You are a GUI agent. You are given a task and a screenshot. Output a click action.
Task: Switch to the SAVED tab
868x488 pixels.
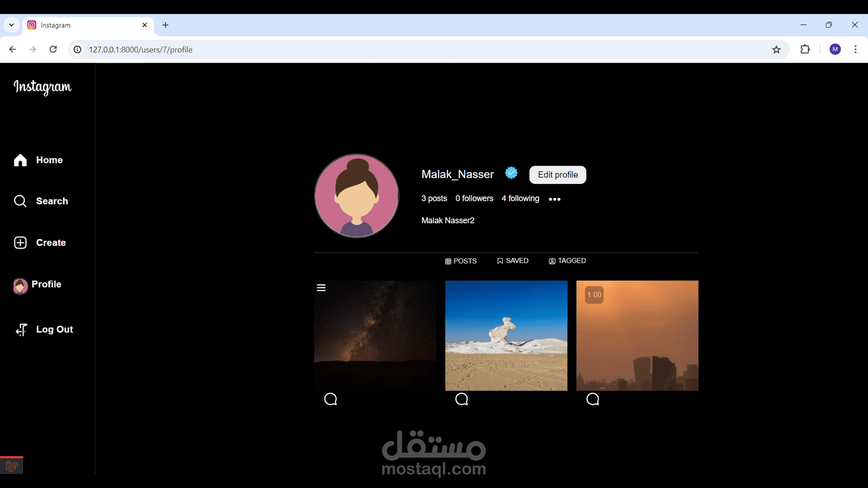[513, 261]
